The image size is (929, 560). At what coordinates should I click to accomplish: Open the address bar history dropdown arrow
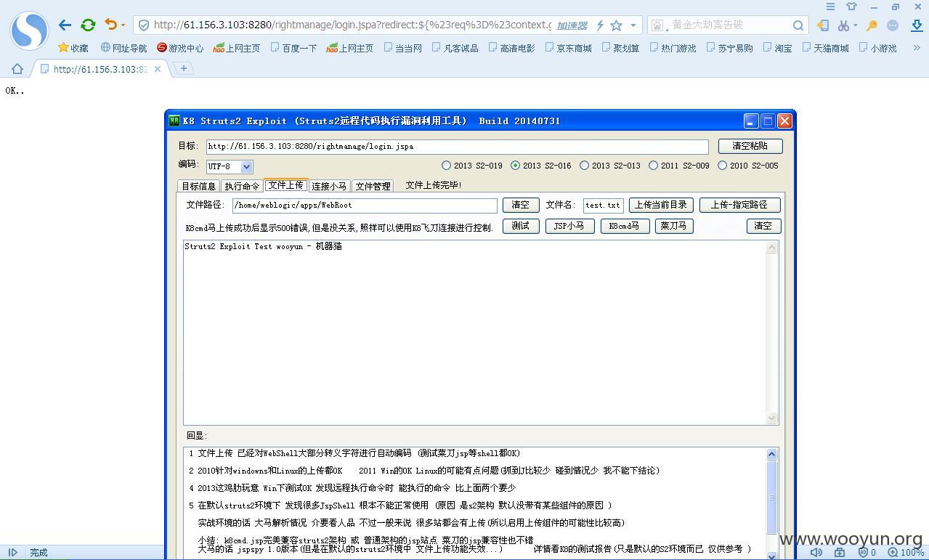click(633, 25)
